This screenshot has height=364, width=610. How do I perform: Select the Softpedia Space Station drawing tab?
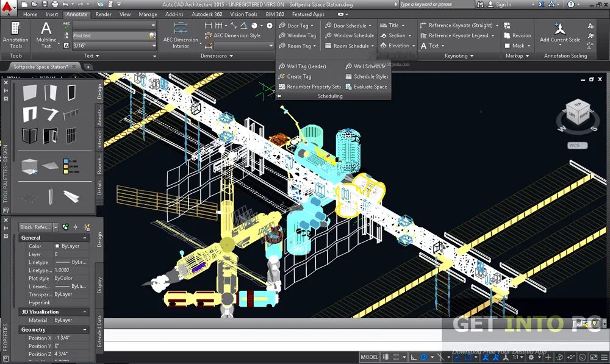(41, 66)
